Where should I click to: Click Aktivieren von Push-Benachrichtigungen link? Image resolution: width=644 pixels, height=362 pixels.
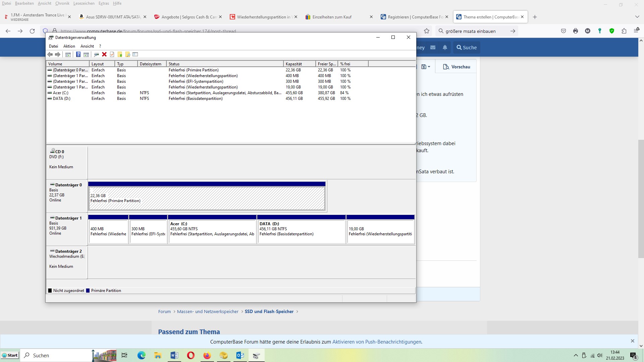pos(377,342)
